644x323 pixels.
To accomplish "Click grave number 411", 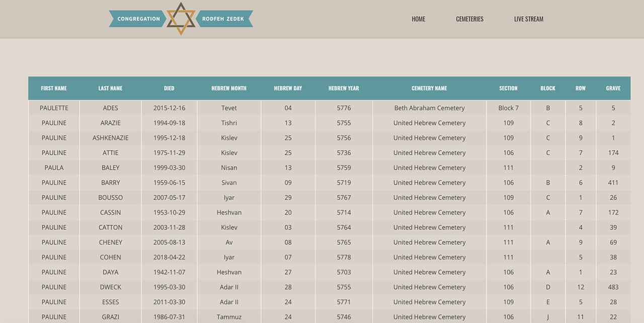I will (x=613, y=182).
